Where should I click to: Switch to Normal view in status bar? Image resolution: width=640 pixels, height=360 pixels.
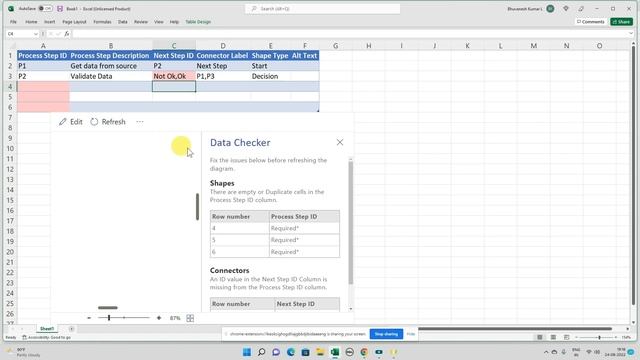pyautogui.click(x=540, y=337)
